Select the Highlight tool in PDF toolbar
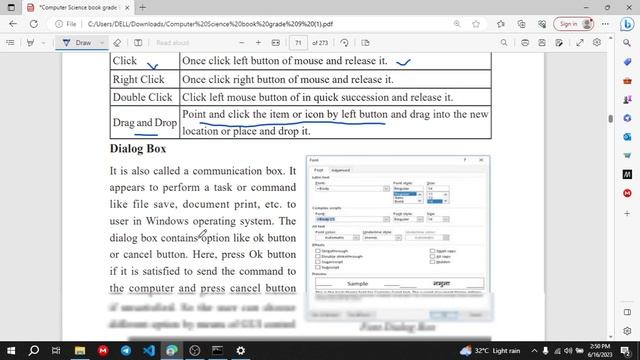 pos(30,42)
